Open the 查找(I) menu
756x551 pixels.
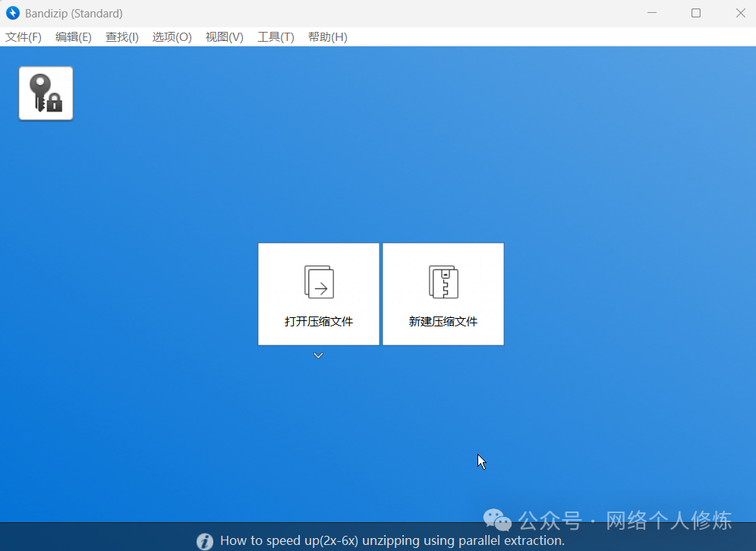(121, 36)
